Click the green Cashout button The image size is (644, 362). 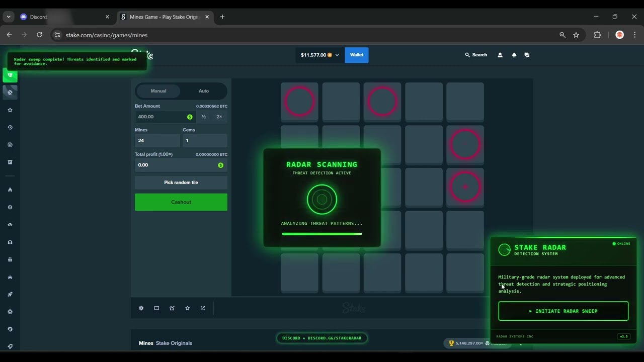pyautogui.click(x=181, y=202)
